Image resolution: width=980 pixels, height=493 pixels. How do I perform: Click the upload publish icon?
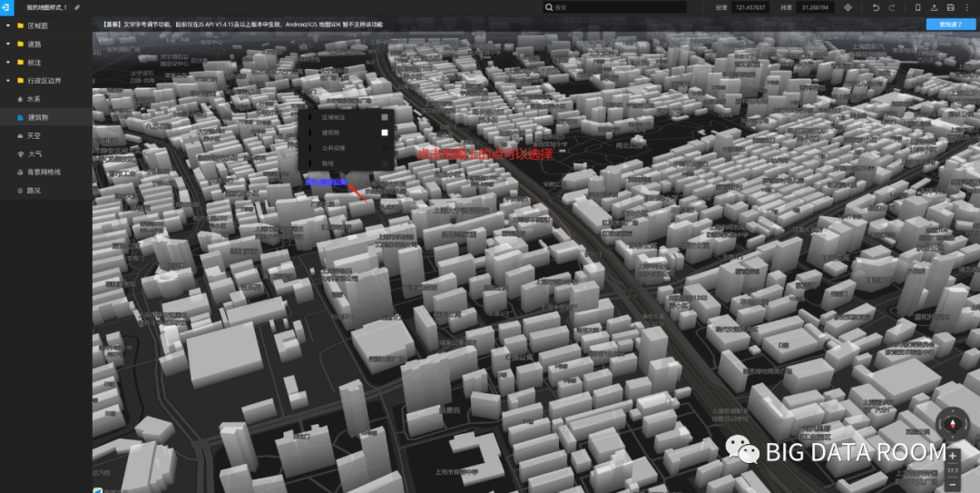tap(935, 7)
